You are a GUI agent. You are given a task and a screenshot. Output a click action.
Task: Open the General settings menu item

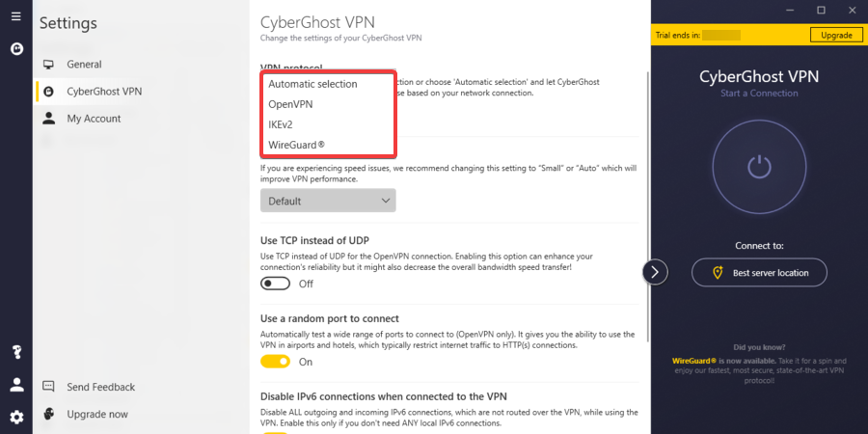coord(84,65)
